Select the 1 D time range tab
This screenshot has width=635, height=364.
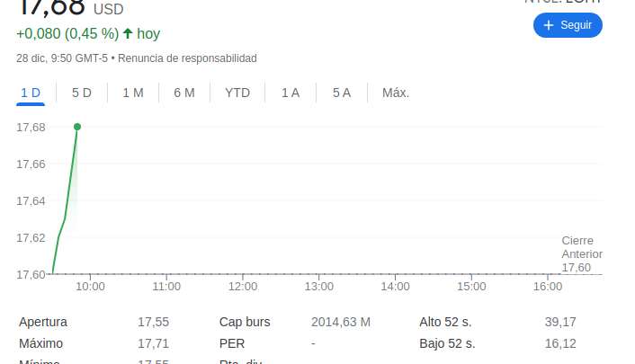tap(31, 93)
